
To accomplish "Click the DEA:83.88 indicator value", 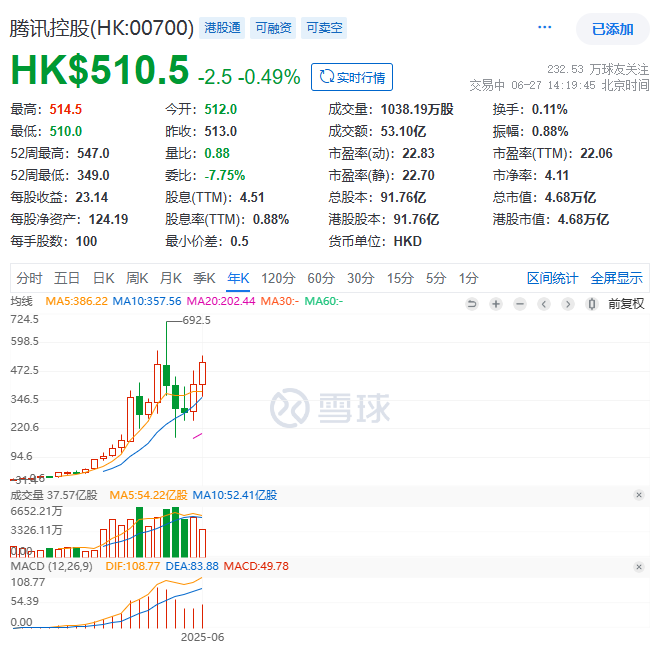I will 192,566.
